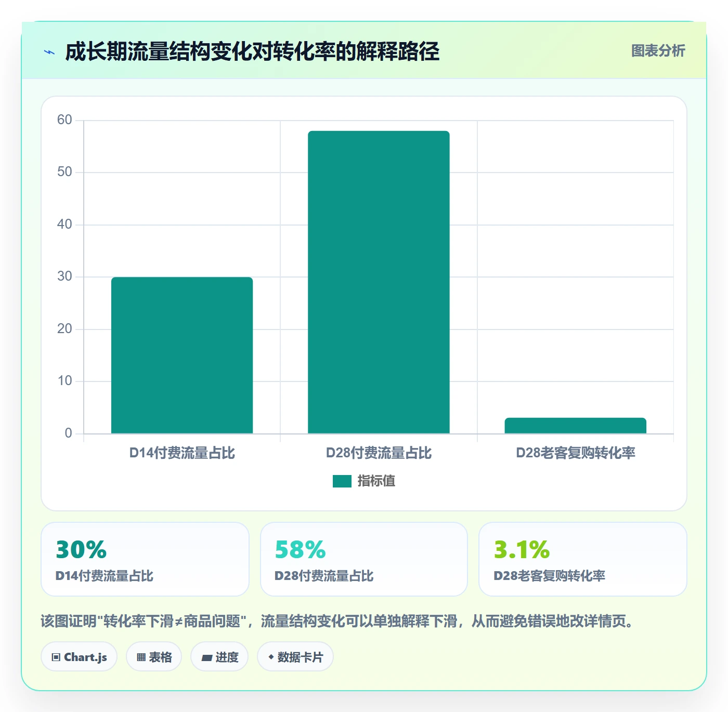
Task: Click the 指标值 legend label text
Action: [376, 481]
